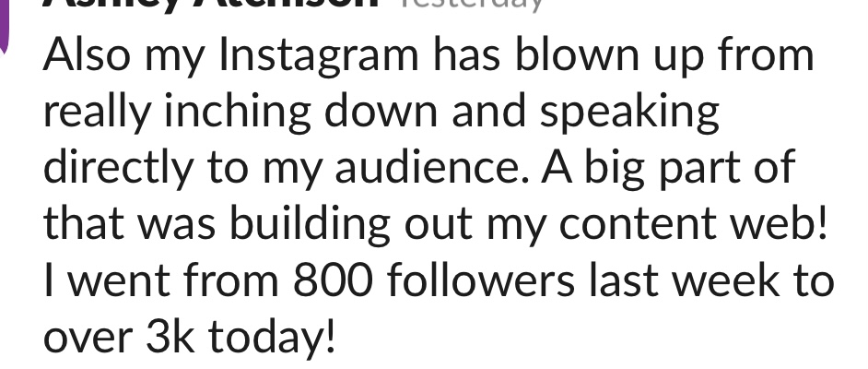Open the sender name profile link

[210, 5]
